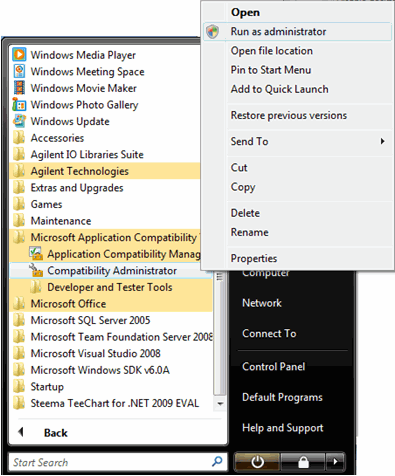This screenshot has width=395, height=476.
Task: Expand the Agilent Technologies folder
Action: pyautogui.click(x=106, y=171)
